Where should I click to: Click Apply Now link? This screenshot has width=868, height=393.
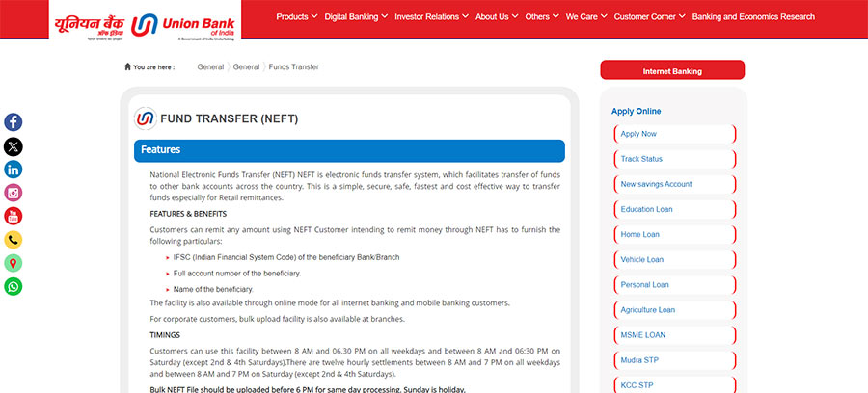click(675, 134)
